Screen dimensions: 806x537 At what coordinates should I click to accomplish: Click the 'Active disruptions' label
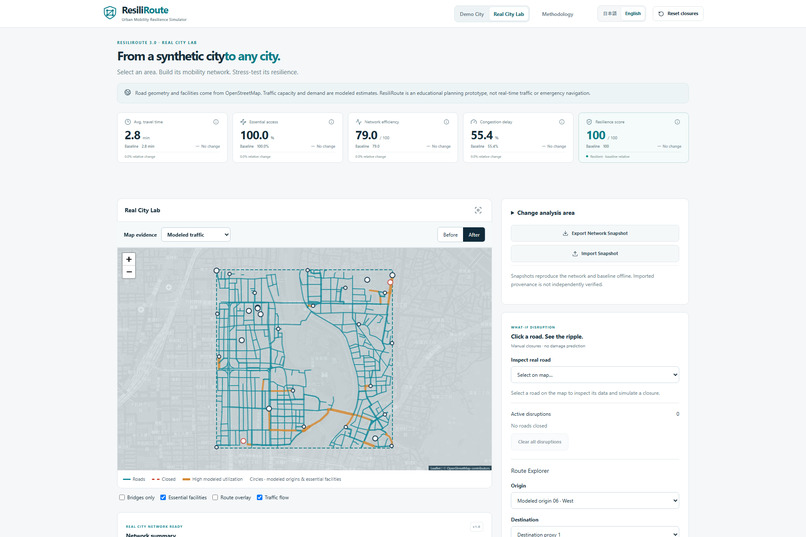[531, 414]
